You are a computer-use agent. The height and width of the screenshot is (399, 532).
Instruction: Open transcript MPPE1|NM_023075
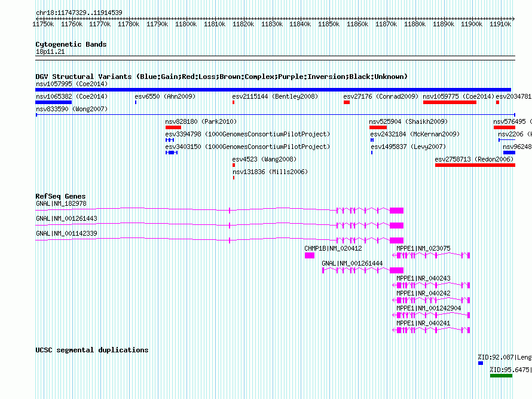pyautogui.click(x=423, y=249)
